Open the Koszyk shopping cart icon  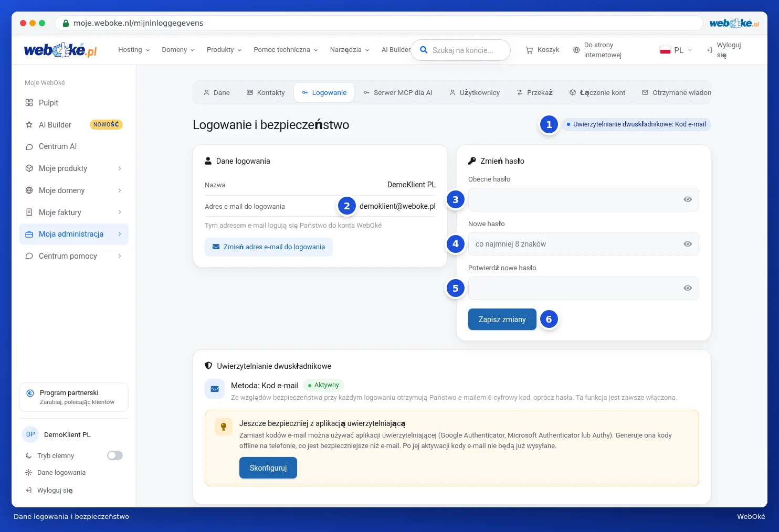pos(529,50)
